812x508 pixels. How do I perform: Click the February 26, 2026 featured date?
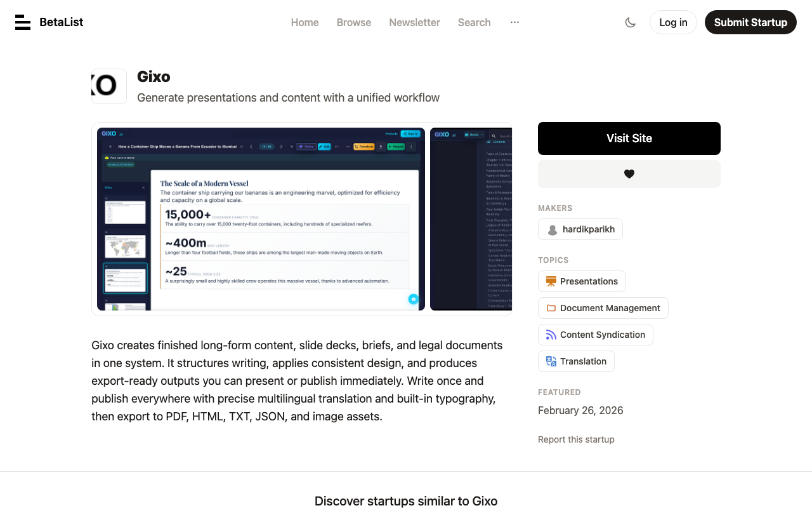[x=580, y=410]
